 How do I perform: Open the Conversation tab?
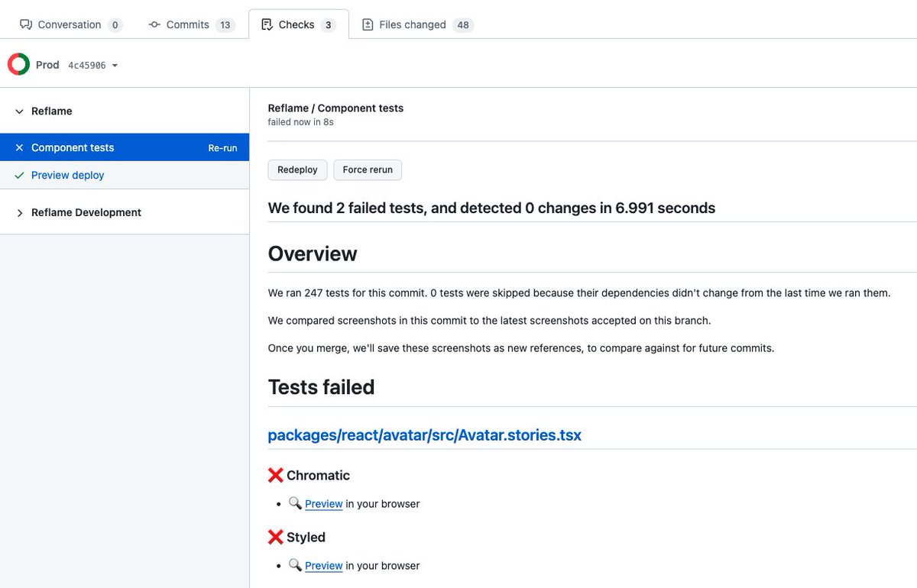[x=70, y=24]
